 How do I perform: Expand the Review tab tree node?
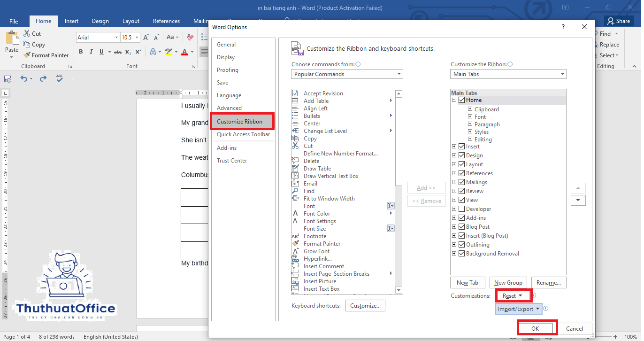pos(454,191)
